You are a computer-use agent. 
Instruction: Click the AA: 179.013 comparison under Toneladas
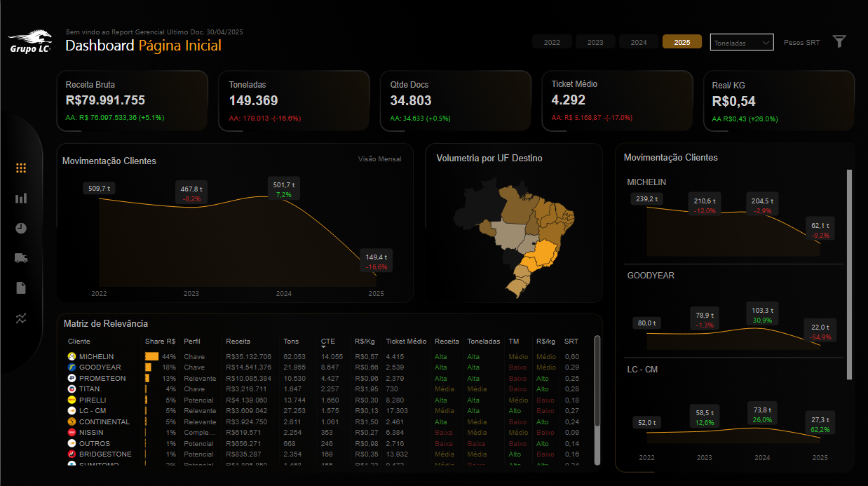tap(265, 118)
